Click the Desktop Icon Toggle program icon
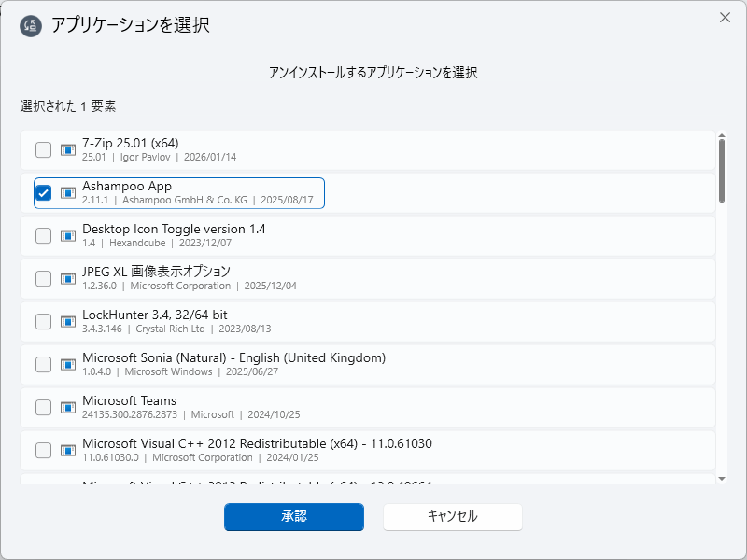 67,236
